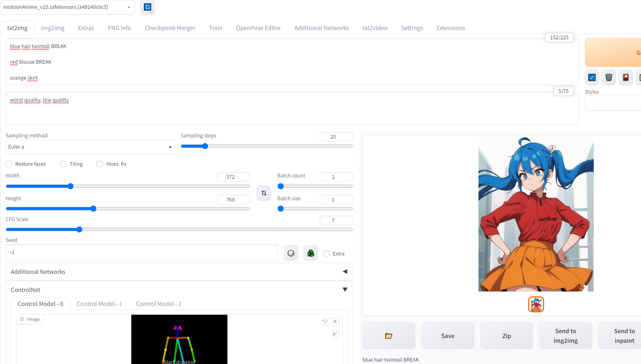Screen dimensions: 641x364
Task: Show extra networks via the card icon
Action: [x=625, y=78]
